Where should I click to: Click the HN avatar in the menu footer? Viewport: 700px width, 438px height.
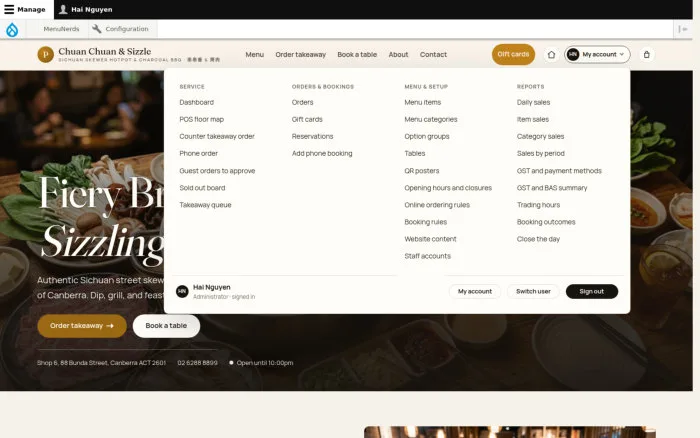point(182,292)
